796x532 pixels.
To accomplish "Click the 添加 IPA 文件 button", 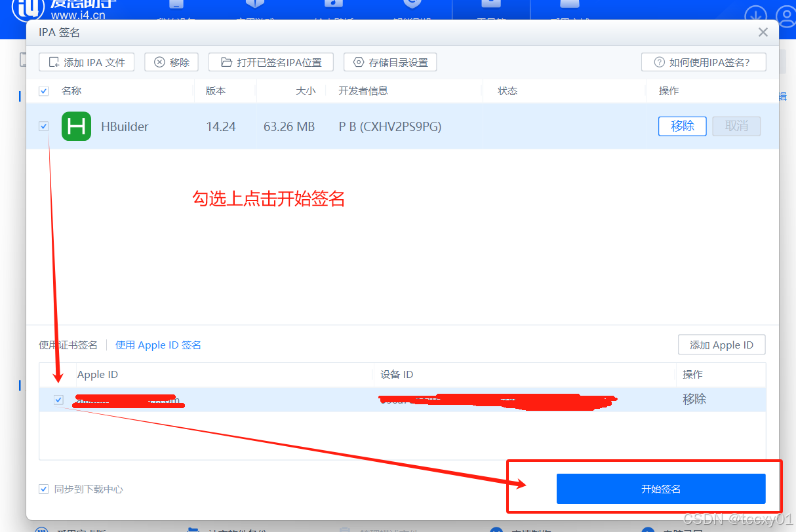I will pyautogui.click(x=87, y=62).
